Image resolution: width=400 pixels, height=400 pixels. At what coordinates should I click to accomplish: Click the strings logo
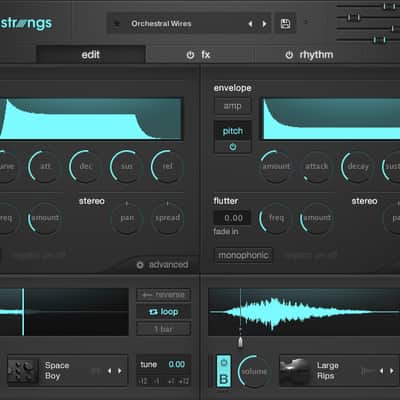(26, 24)
